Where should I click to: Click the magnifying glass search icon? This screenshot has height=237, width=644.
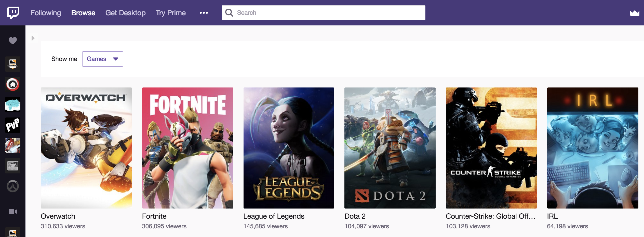(229, 13)
